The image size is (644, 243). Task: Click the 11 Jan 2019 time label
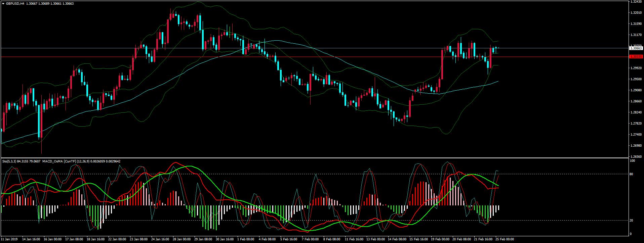[x=9, y=239]
